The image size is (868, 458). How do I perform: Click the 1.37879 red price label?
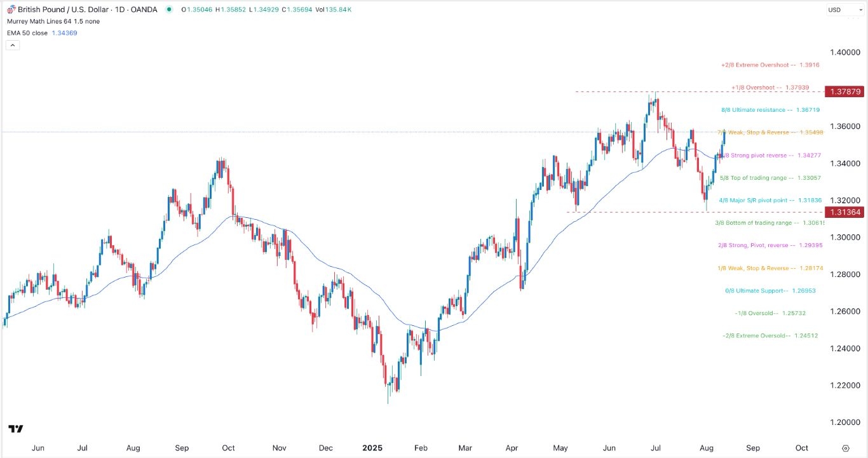[x=846, y=91]
